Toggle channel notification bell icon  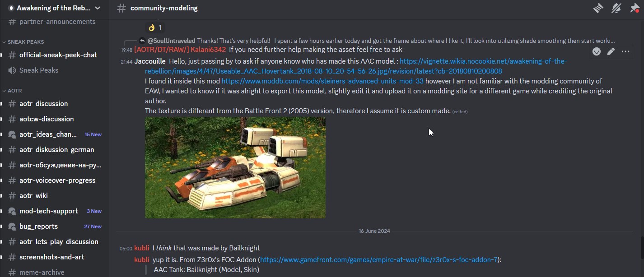pyautogui.click(x=616, y=8)
